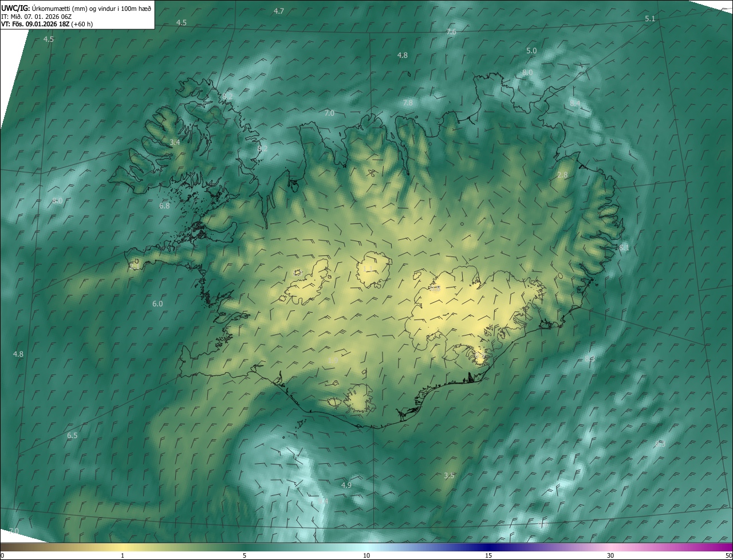Click the 5 tick on the color scale

pyautogui.click(x=245, y=555)
